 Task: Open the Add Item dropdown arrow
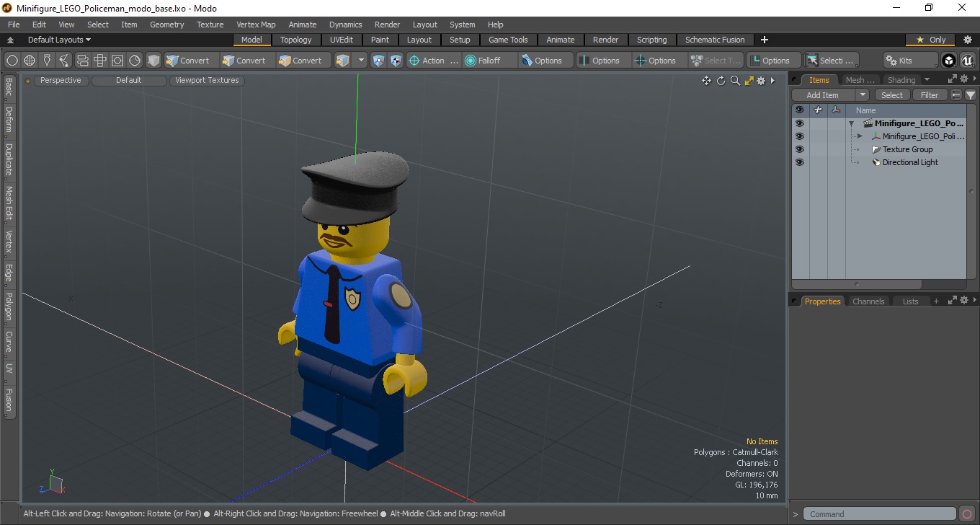tap(863, 95)
